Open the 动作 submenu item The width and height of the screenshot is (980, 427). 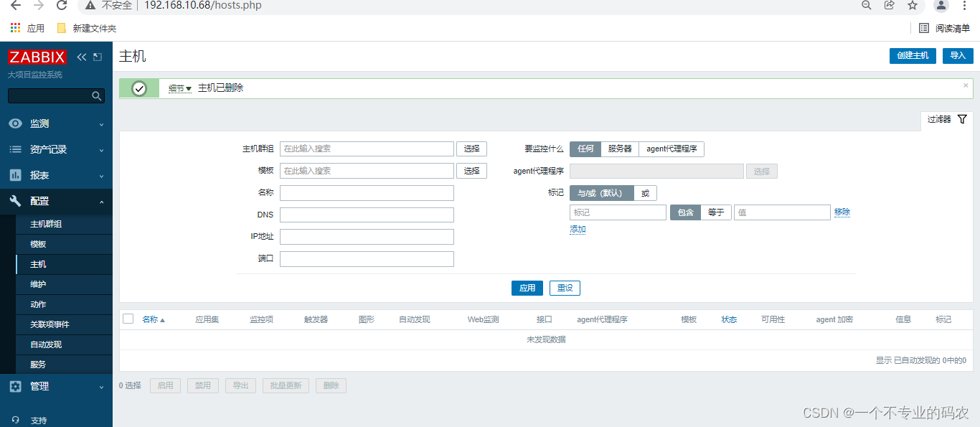(x=64, y=304)
